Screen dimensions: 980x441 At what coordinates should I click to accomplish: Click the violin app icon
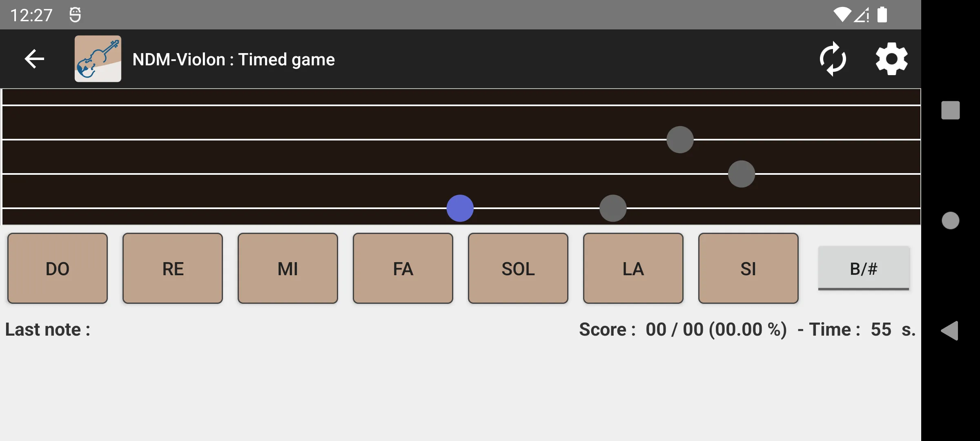[98, 59]
